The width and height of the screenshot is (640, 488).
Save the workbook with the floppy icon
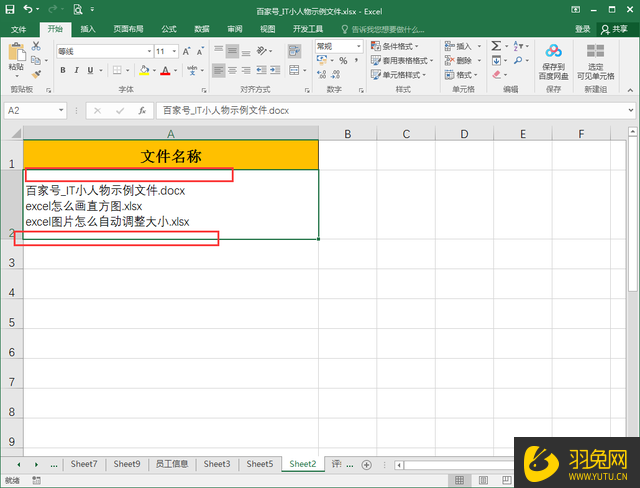(9, 9)
